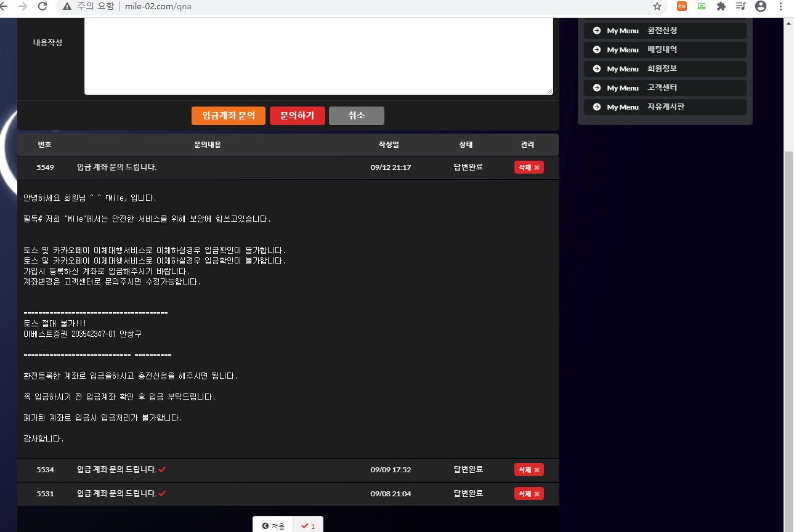Click the arrow icon beside 자유게시판
794x532 pixels.
596,107
